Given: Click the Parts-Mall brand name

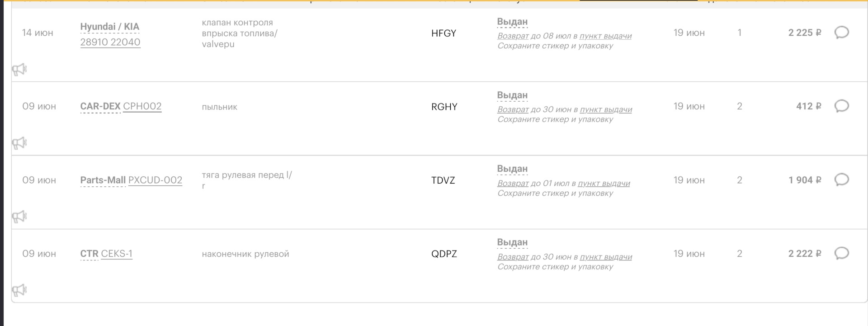Looking at the screenshot, I should pyautogui.click(x=103, y=180).
